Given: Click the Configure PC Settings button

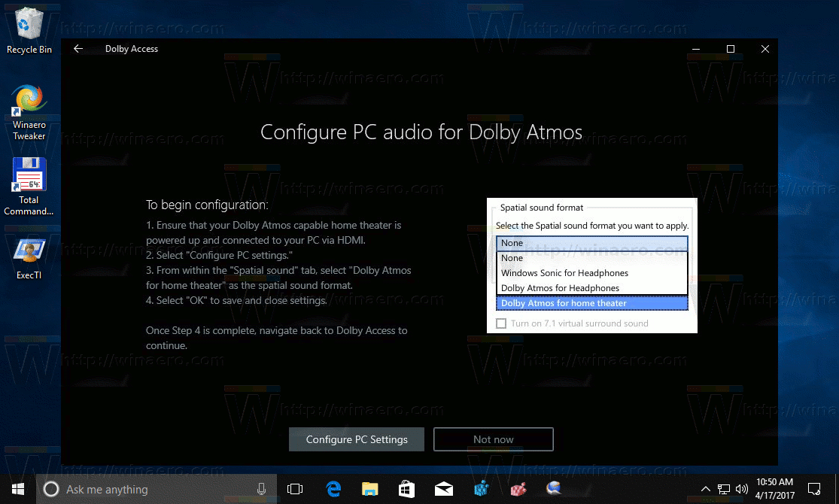Looking at the screenshot, I should tap(356, 439).
